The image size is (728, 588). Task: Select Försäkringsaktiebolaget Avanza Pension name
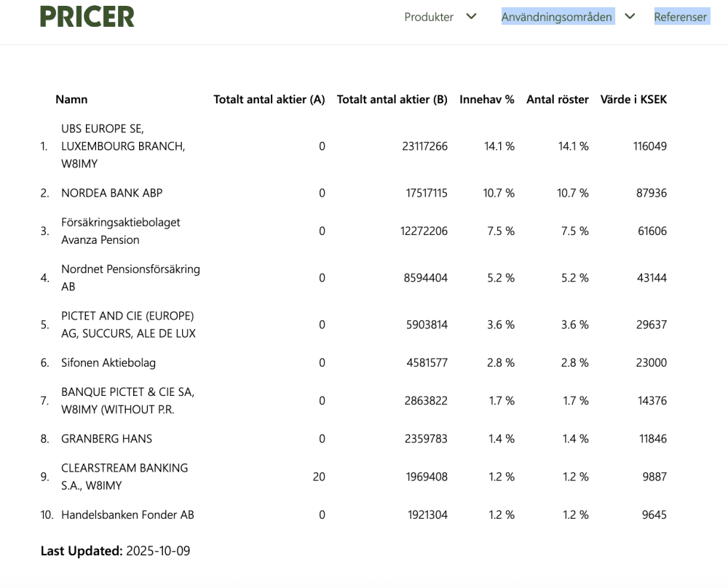(121, 231)
